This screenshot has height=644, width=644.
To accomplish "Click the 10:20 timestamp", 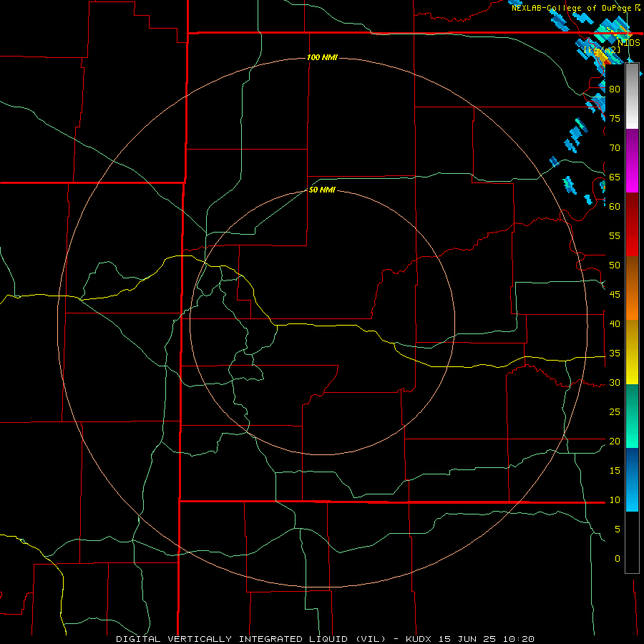I will [519, 639].
